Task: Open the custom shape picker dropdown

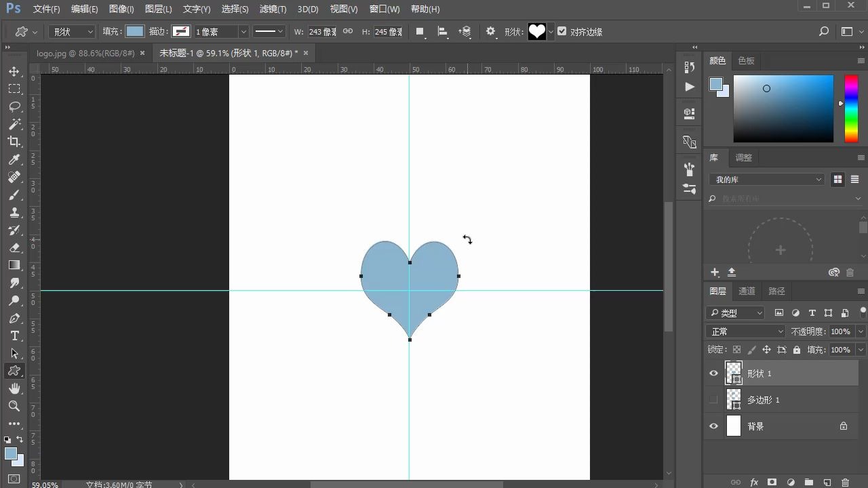Action: tap(551, 32)
